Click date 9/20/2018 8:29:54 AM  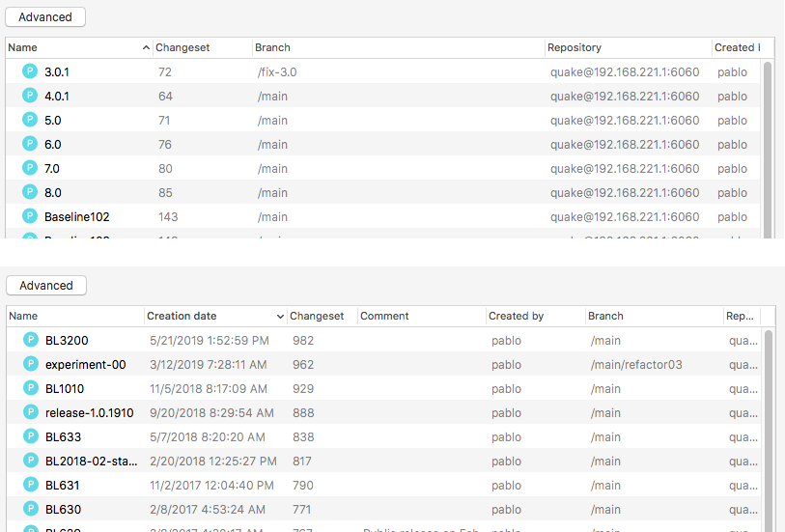pos(211,413)
